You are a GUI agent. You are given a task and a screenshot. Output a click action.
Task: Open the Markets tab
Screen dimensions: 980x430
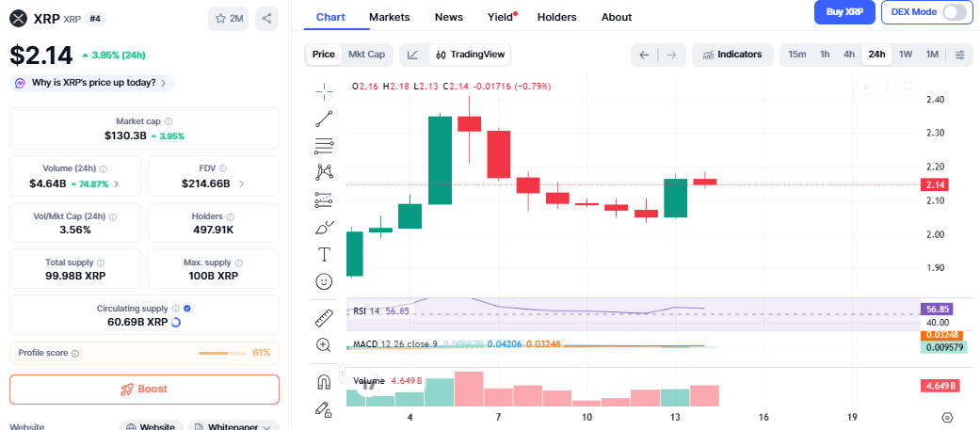(x=390, y=17)
